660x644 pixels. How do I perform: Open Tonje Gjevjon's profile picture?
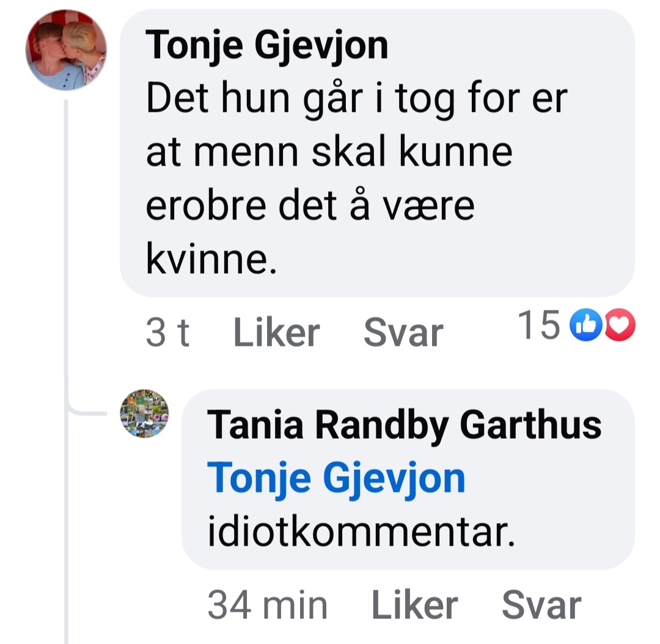(x=65, y=51)
